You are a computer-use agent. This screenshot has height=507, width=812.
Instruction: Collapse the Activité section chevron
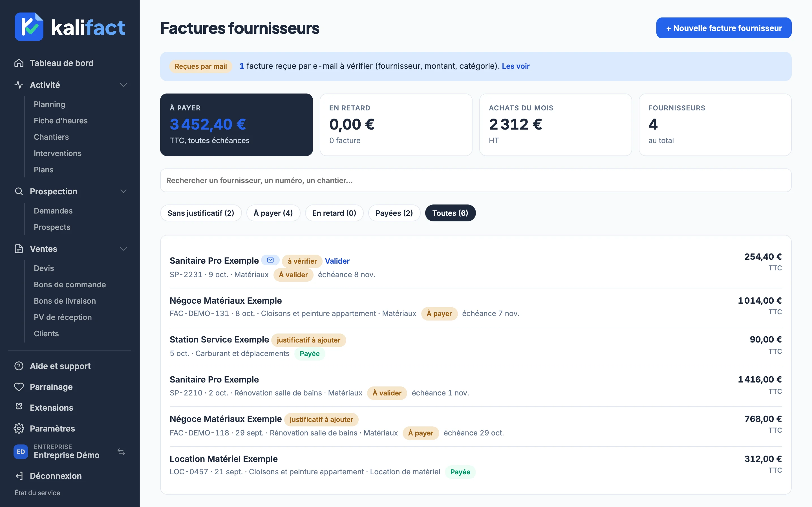coord(123,85)
